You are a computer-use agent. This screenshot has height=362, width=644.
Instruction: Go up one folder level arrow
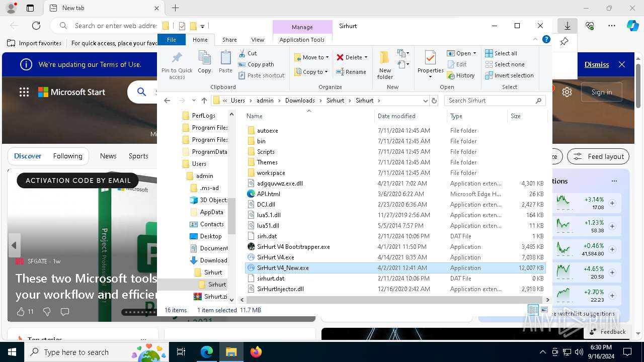tap(204, 101)
